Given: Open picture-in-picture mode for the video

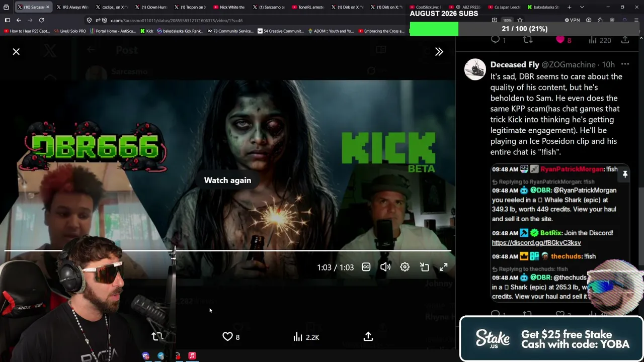Looking at the screenshot, I should 424,267.
